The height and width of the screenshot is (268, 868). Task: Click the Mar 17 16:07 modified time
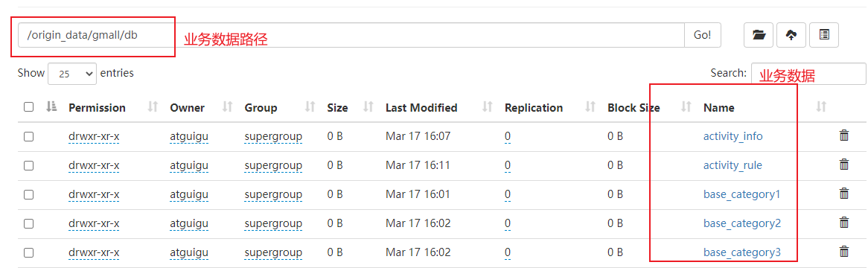[418, 136]
